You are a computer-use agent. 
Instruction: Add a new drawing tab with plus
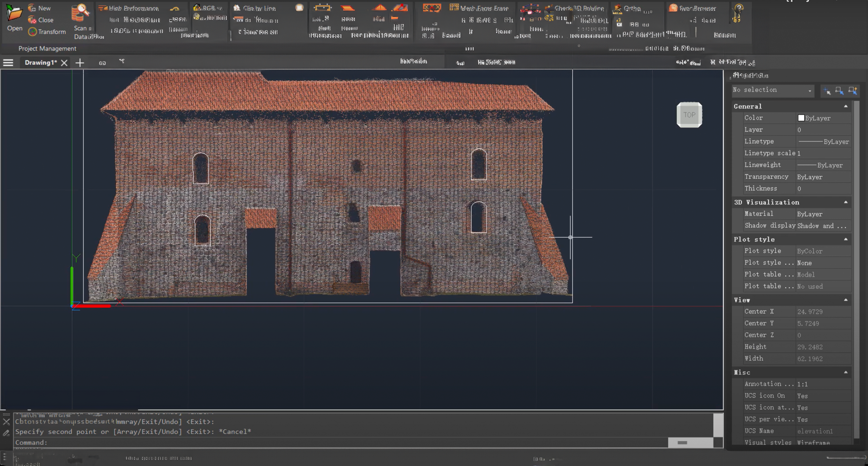(x=80, y=63)
